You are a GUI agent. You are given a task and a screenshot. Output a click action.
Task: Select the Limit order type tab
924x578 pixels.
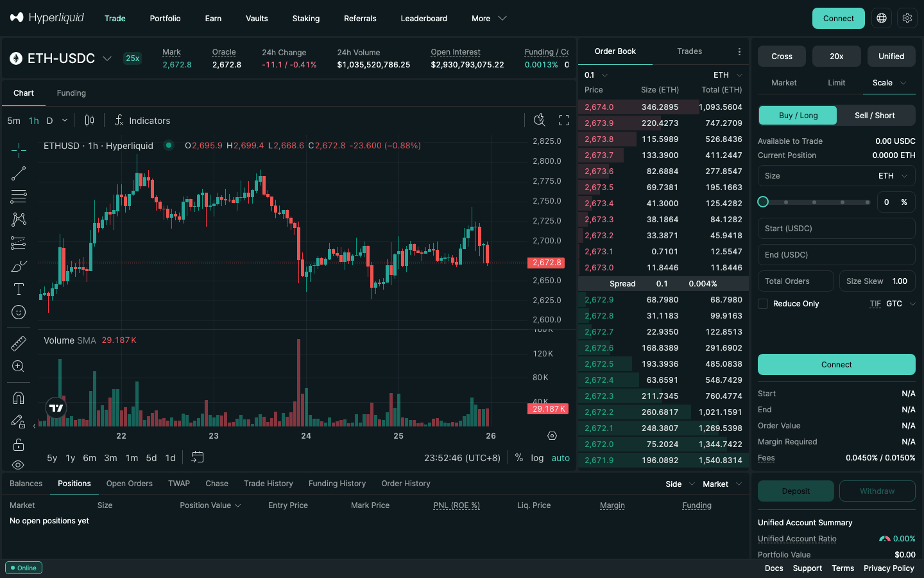(837, 83)
